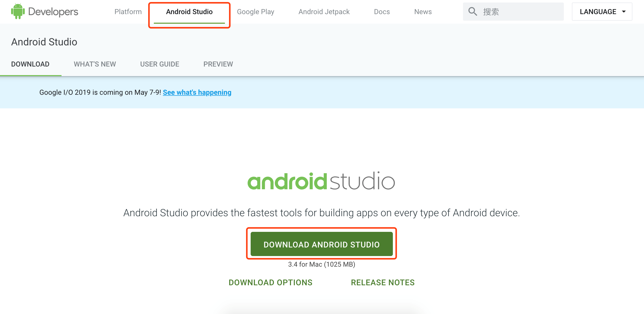The width and height of the screenshot is (644, 314).
Task: Go to Google Play nav item
Action: (x=255, y=12)
